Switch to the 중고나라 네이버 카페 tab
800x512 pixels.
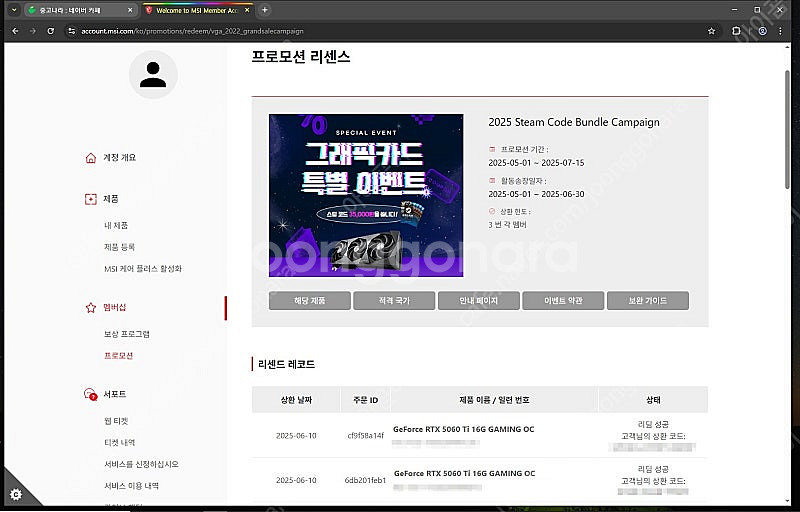pos(81,10)
